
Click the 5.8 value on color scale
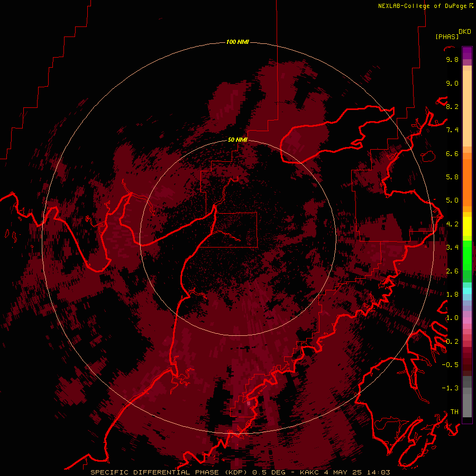pyautogui.click(x=452, y=177)
